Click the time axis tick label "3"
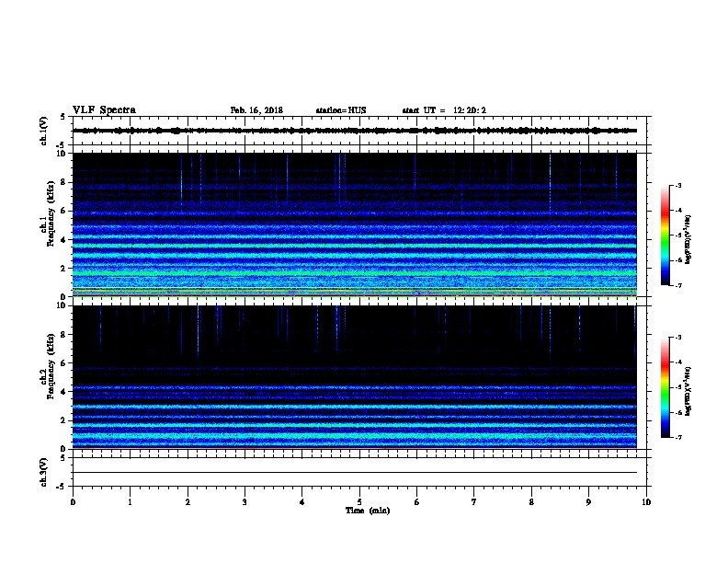The image size is (728, 563). 245,502
